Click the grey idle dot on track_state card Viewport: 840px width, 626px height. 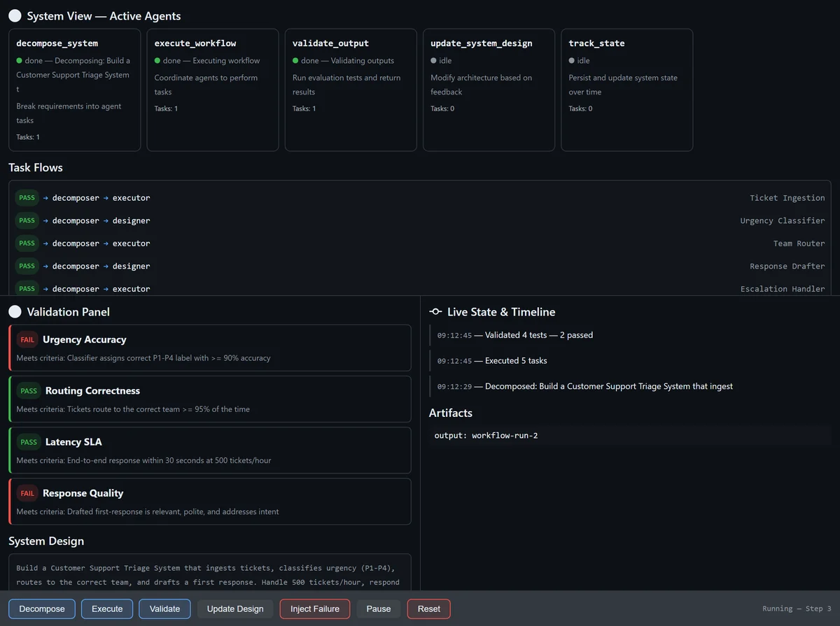572,61
